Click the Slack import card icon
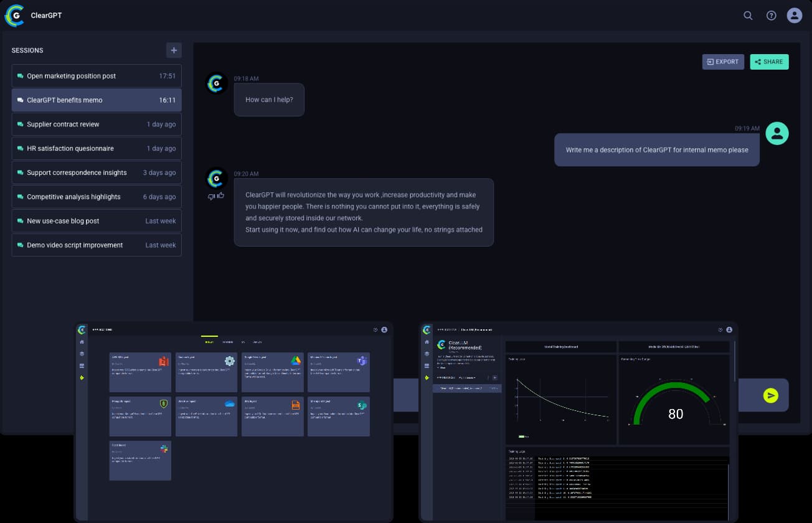The height and width of the screenshot is (523, 812). click(x=164, y=449)
